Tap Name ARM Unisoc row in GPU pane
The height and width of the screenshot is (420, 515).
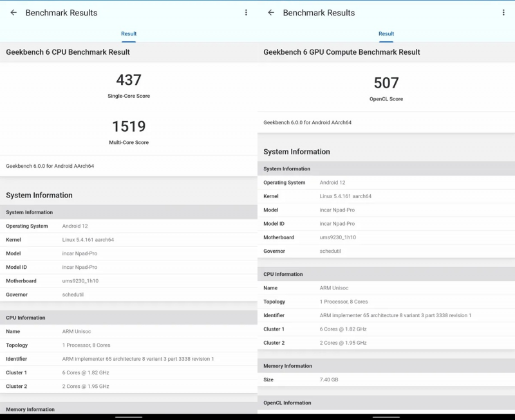[x=386, y=288]
